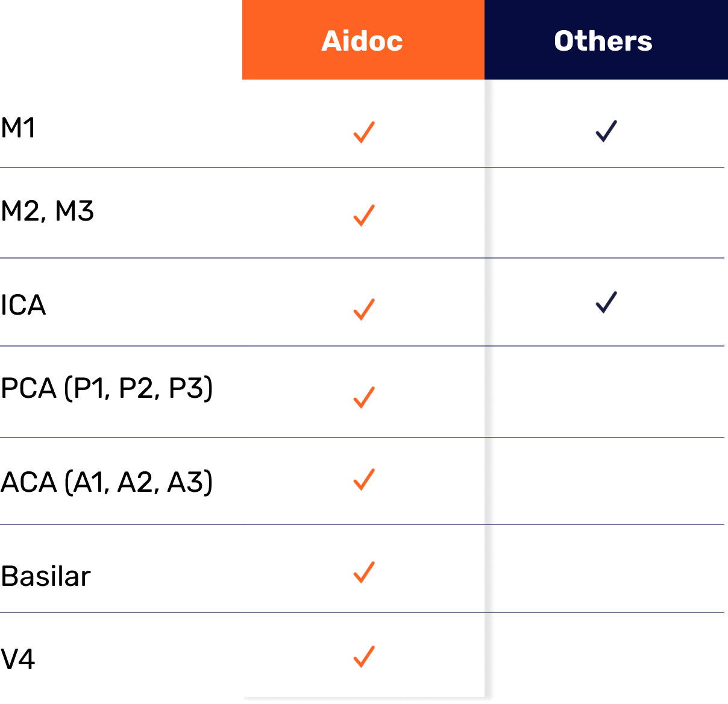Select the M1 row label
This screenshot has width=728, height=704.
click(x=18, y=128)
